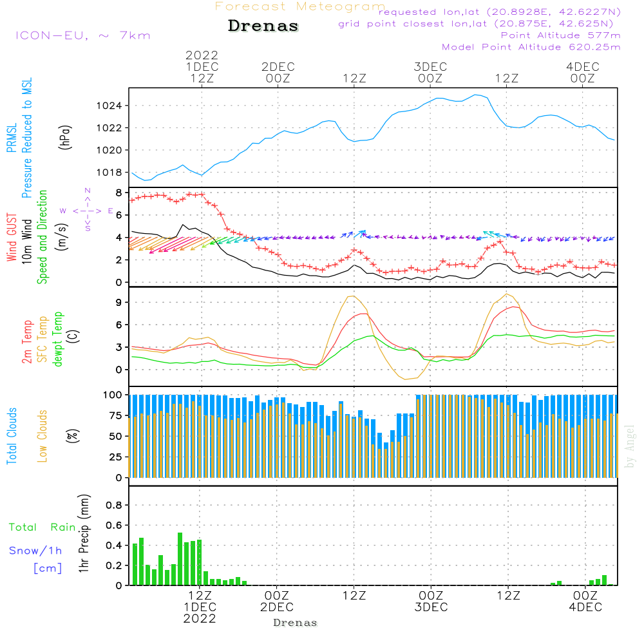Click the ICON-EU ~7km model label
This screenshot has width=644, height=644.
click(82, 35)
